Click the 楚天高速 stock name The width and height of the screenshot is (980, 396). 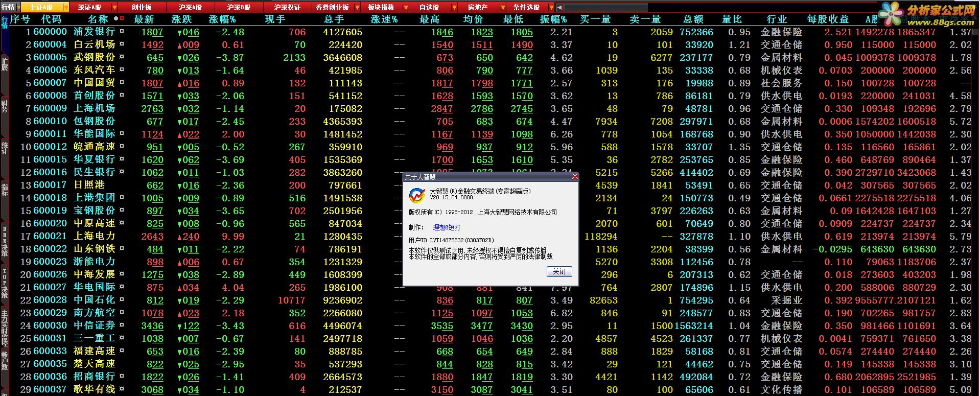coord(95,364)
